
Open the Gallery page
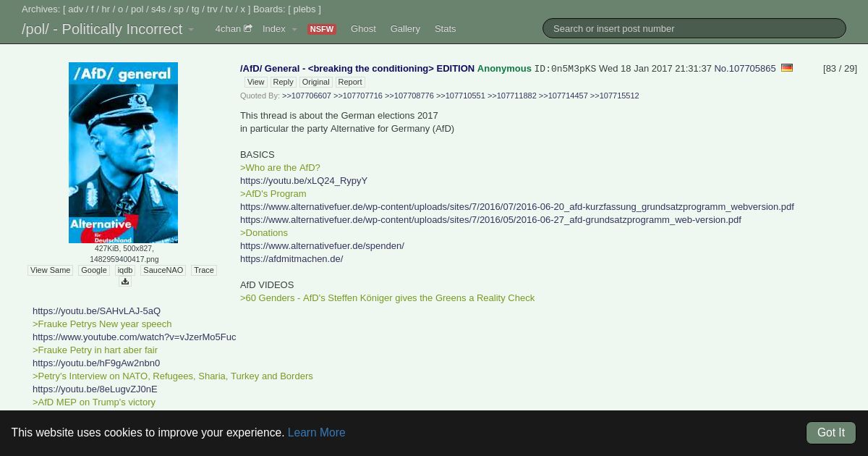(x=405, y=29)
